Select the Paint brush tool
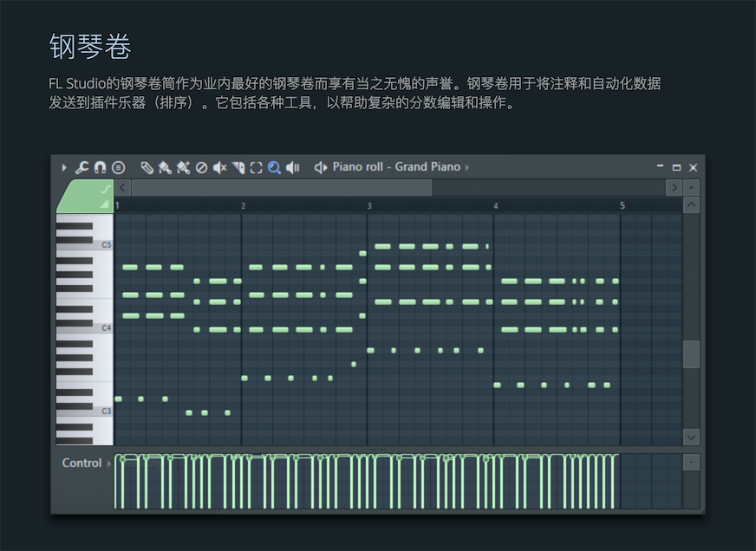Screen dimensions: 756x551 165,167
